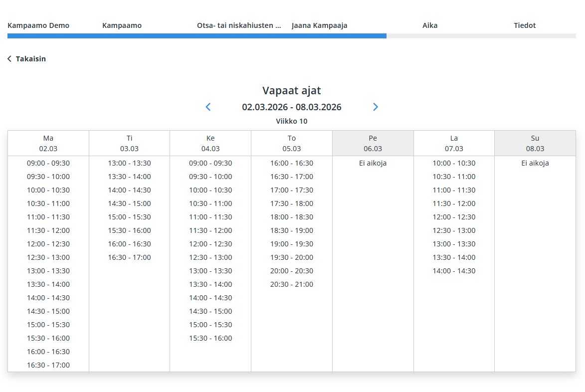This screenshot has width=585, height=392.
Task: Open the Tiedot step in the progress bar
Action: (525, 25)
